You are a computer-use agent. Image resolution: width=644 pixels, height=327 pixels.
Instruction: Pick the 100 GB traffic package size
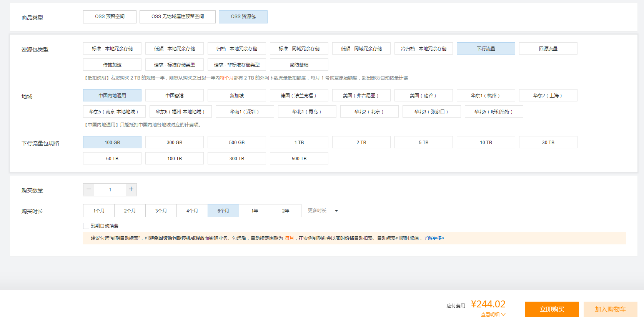pyautogui.click(x=112, y=142)
